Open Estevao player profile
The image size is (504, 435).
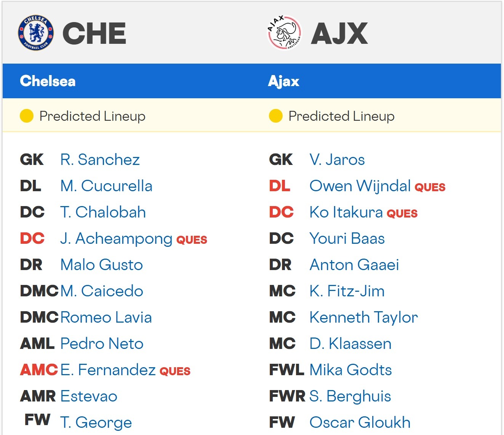tap(89, 396)
